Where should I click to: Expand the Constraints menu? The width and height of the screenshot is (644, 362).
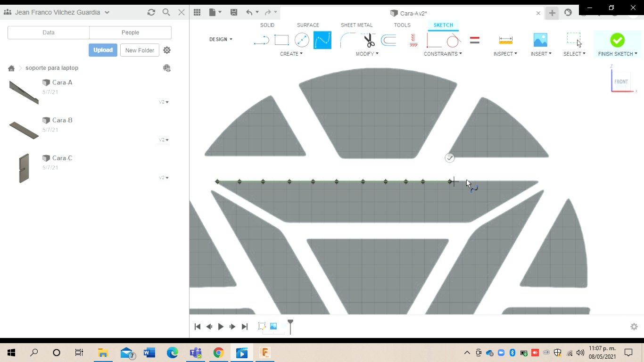point(443,54)
